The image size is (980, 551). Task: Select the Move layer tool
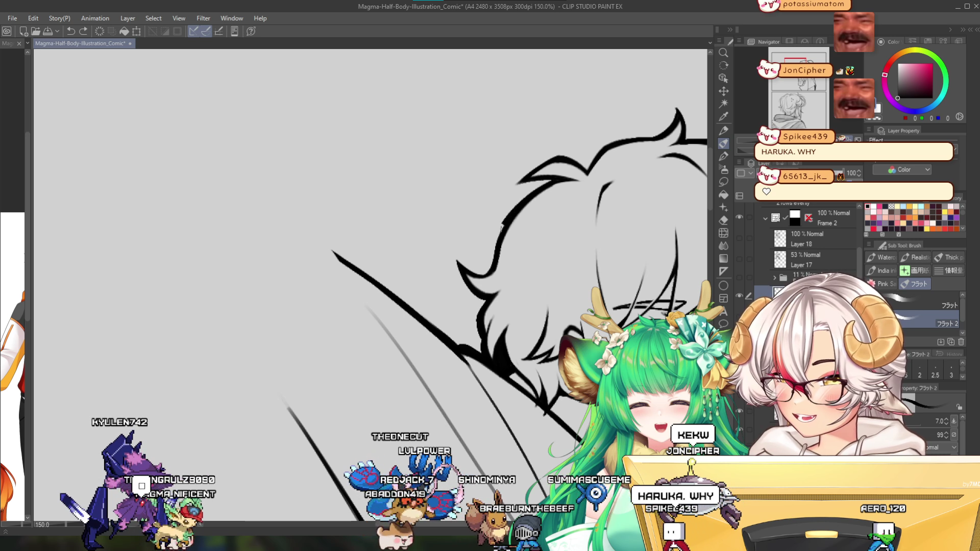click(723, 91)
